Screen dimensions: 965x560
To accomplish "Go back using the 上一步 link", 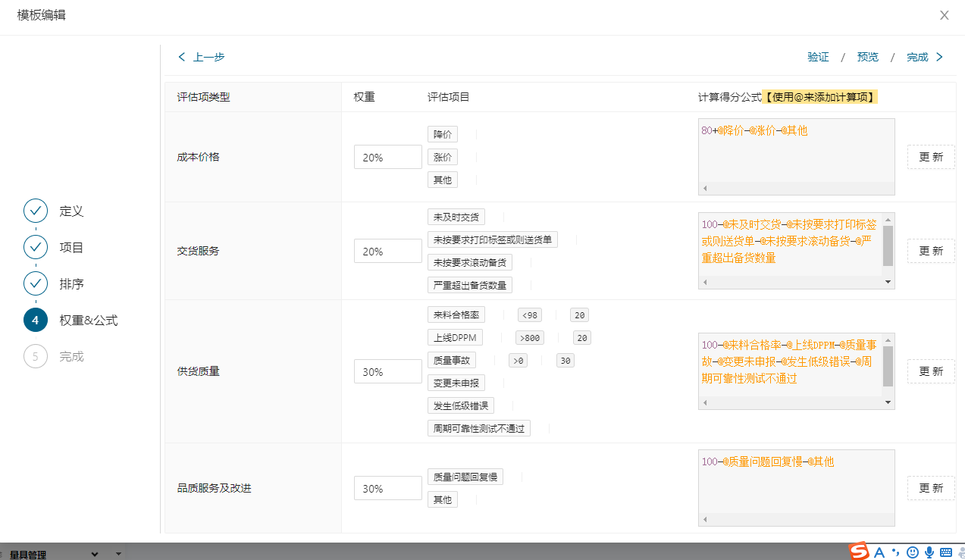I will [x=202, y=57].
